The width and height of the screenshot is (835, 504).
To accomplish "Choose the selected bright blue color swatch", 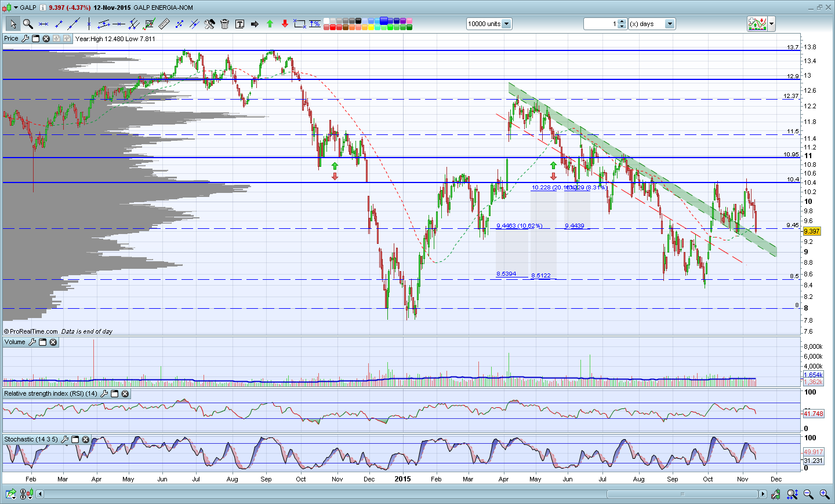I will point(384,21).
